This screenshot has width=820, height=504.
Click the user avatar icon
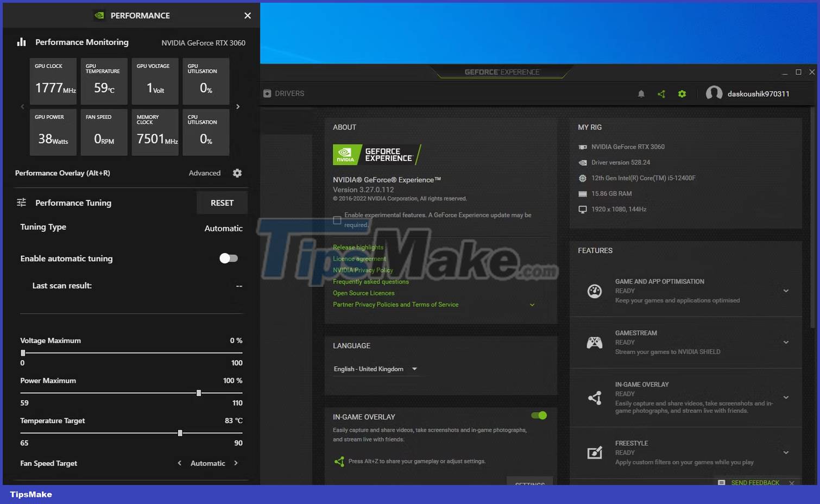click(714, 93)
